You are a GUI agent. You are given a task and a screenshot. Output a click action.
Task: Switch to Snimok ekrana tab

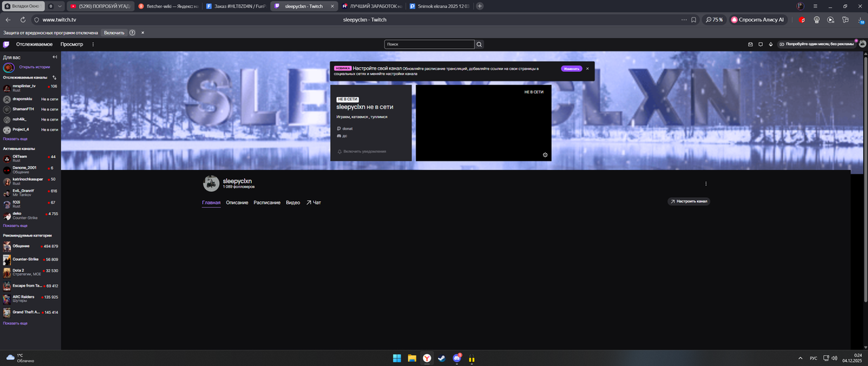[x=439, y=6]
